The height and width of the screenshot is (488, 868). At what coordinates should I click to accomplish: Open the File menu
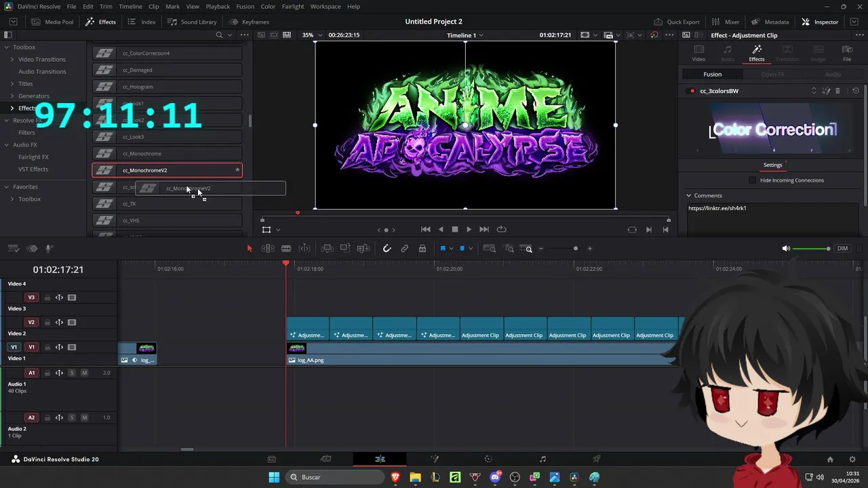(71, 6)
